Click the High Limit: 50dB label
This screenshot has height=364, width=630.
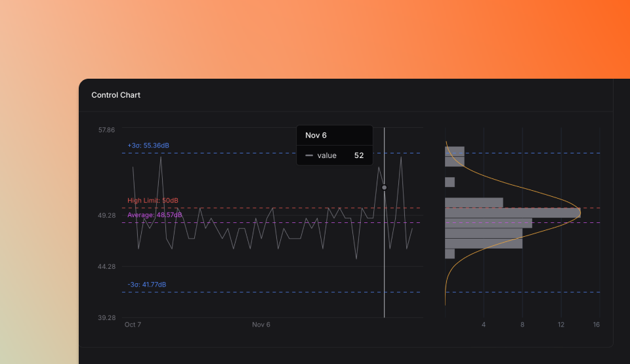(153, 201)
